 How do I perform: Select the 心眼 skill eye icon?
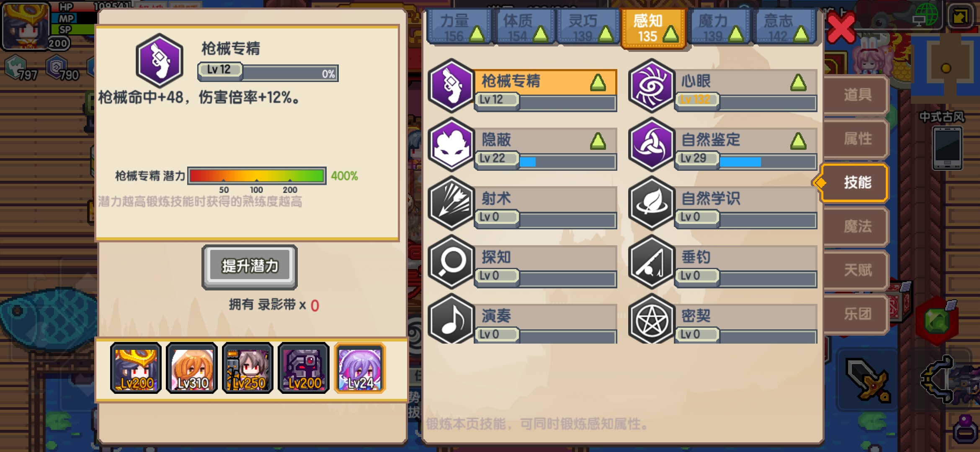pyautogui.click(x=651, y=86)
